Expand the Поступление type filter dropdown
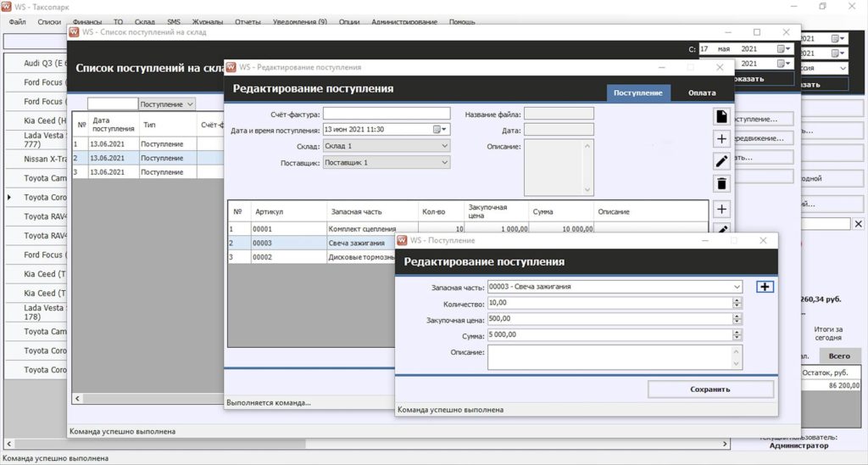Image resolution: width=868 pixels, height=465 pixels. (x=190, y=104)
